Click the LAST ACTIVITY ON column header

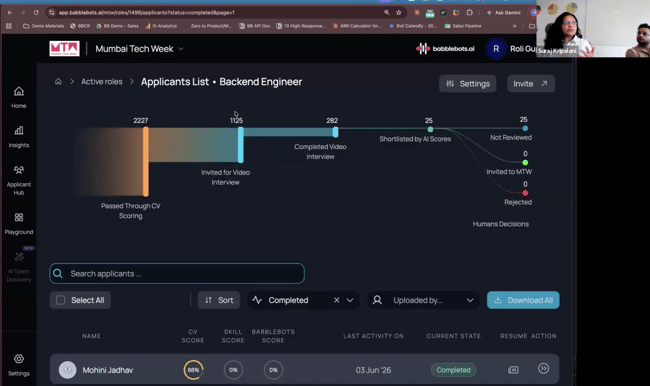coord(373,336)
